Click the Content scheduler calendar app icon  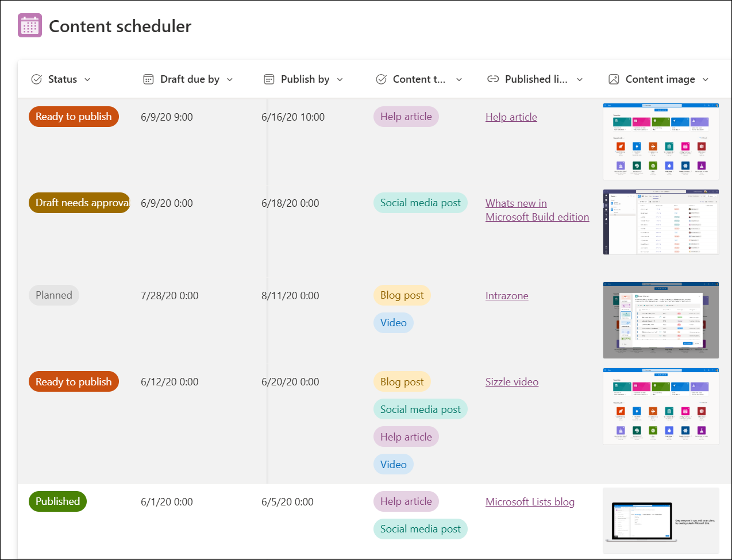[29, 25]
